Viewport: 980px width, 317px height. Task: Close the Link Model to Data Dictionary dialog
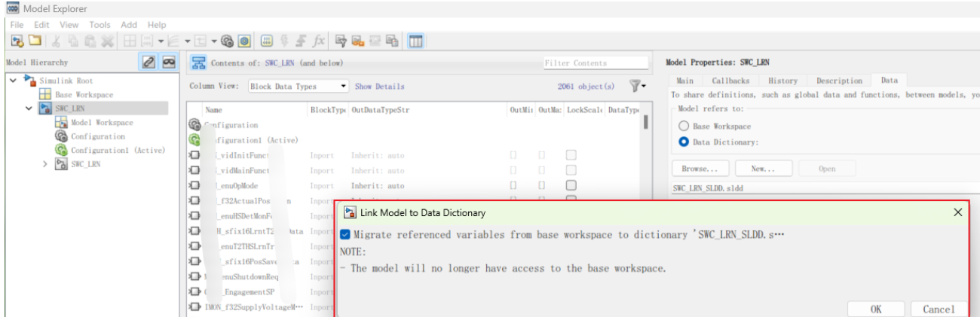coord(957,213)
